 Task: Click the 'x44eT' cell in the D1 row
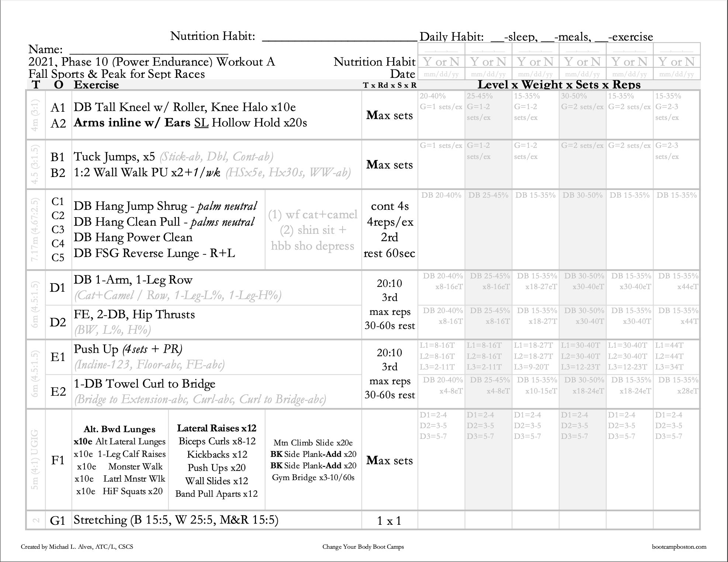click(688, 287)
